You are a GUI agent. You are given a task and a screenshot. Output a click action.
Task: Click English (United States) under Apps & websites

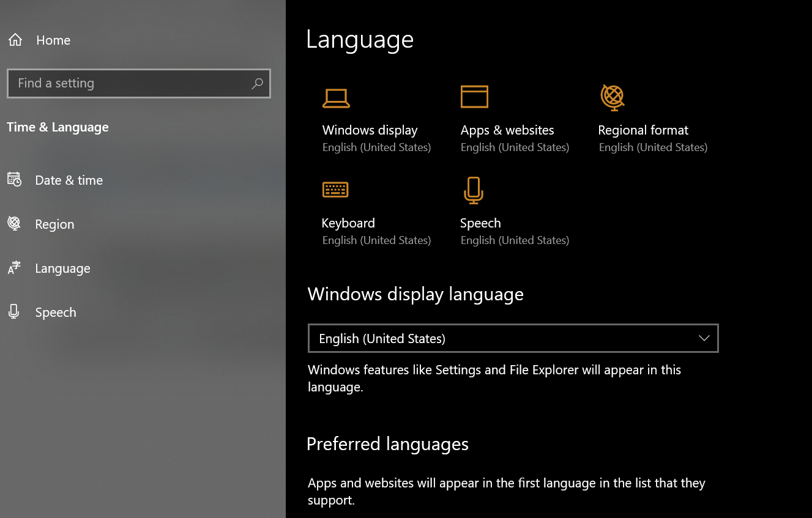(515, 147)
